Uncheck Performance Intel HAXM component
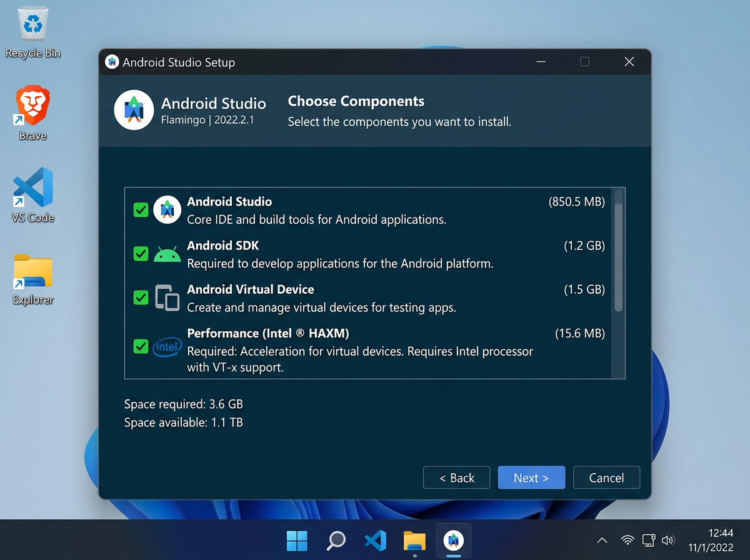 click(141, 346)
